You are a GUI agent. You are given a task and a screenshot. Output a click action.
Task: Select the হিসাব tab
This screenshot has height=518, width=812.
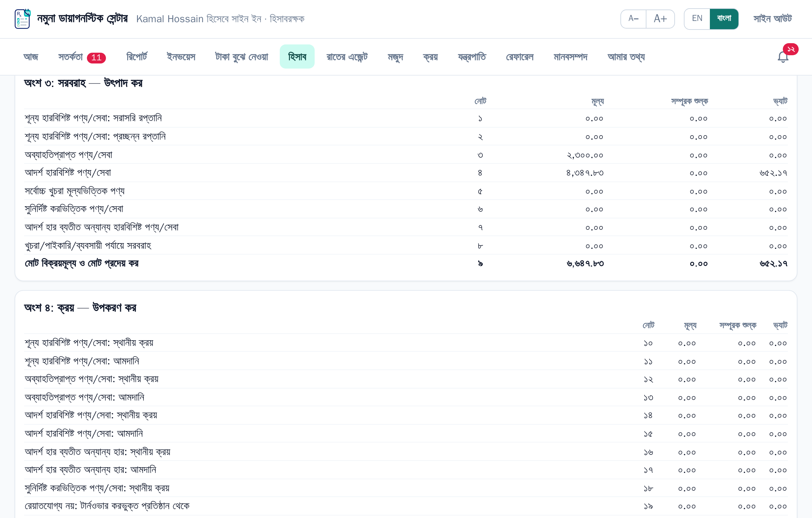click(x=297, y=57)
